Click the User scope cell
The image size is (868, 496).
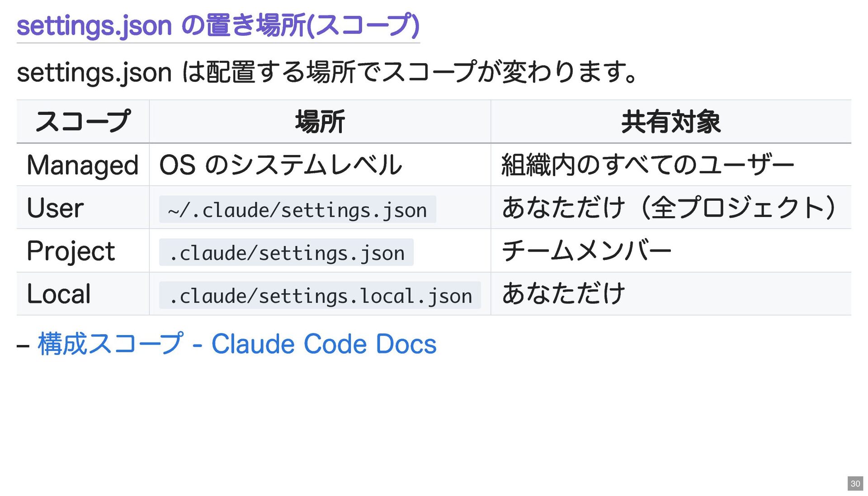56,208
